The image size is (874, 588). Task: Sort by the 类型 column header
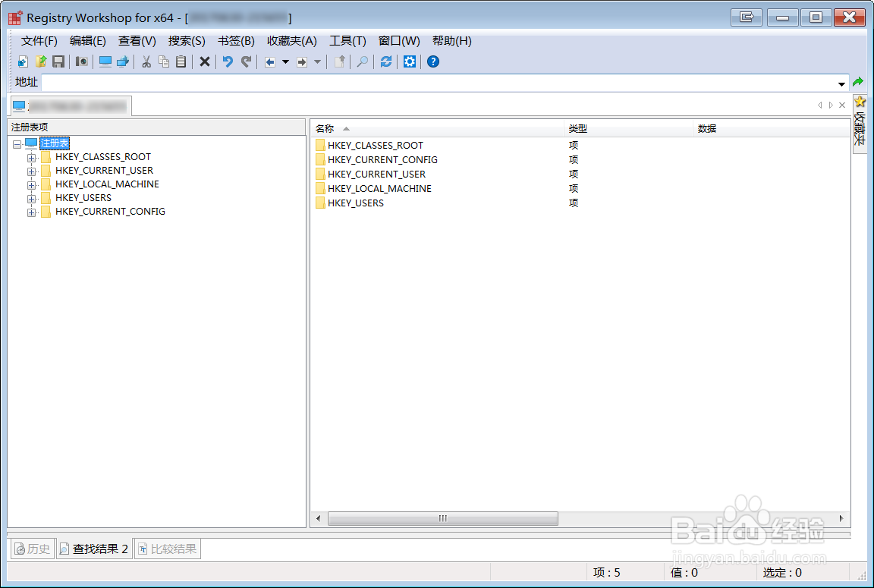pyautogui.click(x=628, y=129)
